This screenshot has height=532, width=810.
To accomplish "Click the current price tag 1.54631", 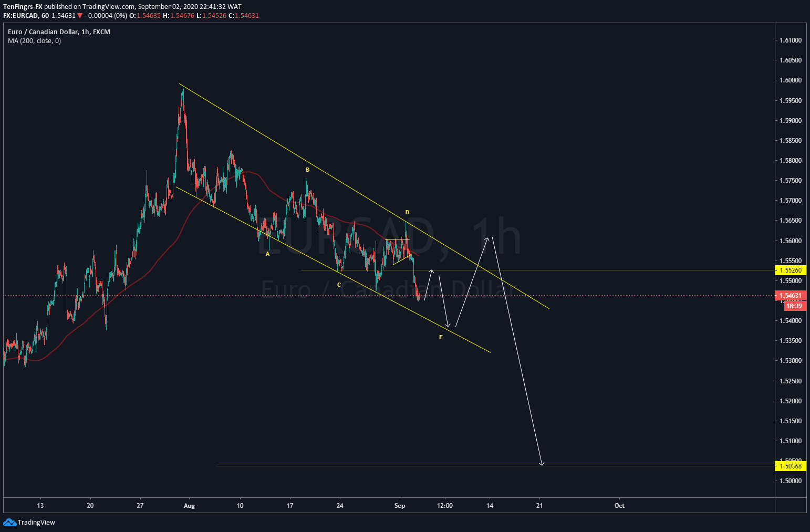I will click(790, 296).
